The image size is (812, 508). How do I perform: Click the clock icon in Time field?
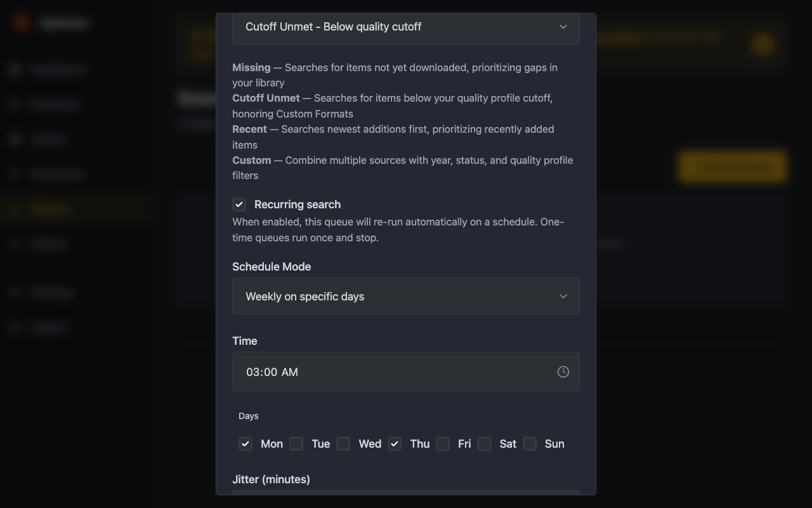click(x=563, y=372)
